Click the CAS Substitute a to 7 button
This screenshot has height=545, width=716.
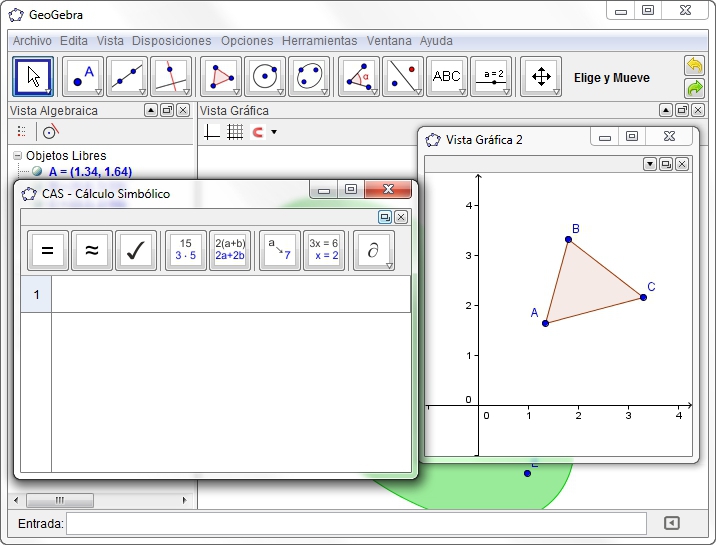click(x=280, y=251)
